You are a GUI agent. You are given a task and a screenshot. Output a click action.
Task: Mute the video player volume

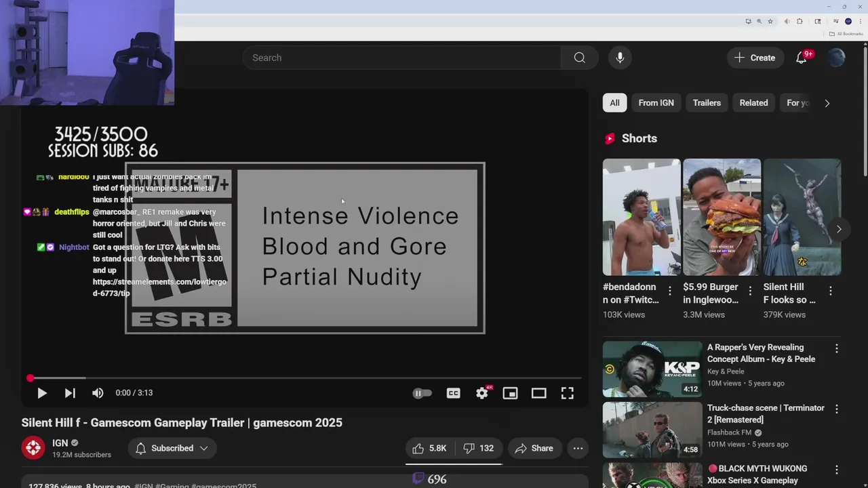[x=98, y=393]
